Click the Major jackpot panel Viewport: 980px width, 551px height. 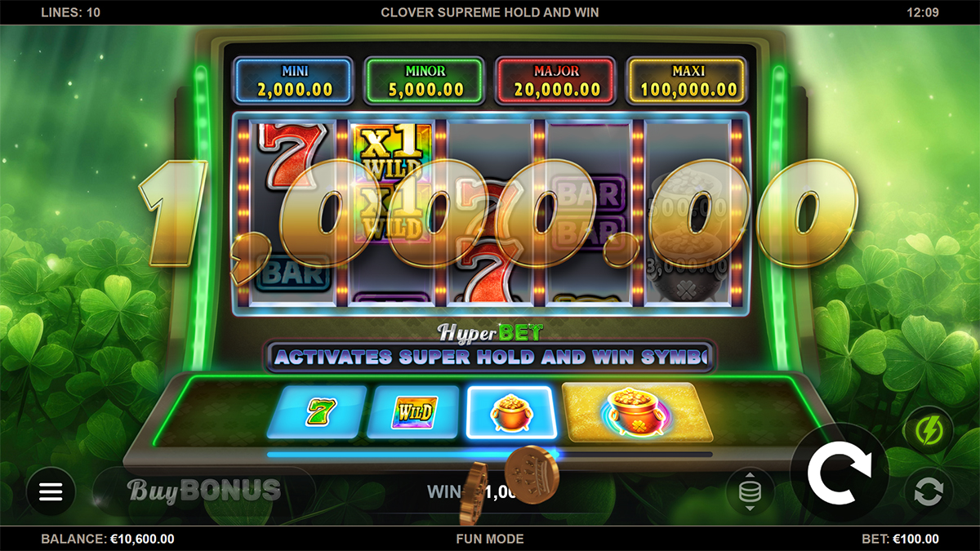pos(555,80)
